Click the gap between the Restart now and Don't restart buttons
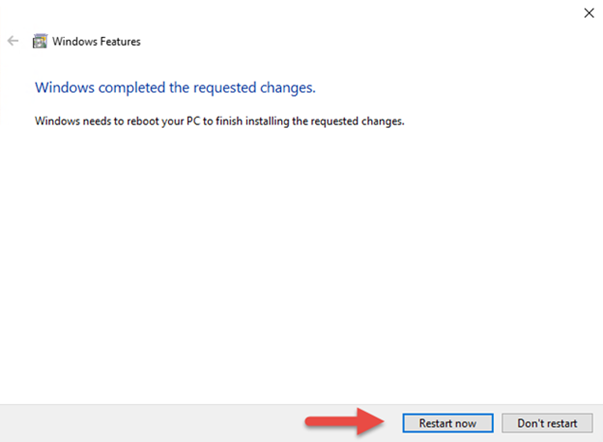Viewport: 603px width, 442px height. (x=498, y=423)
